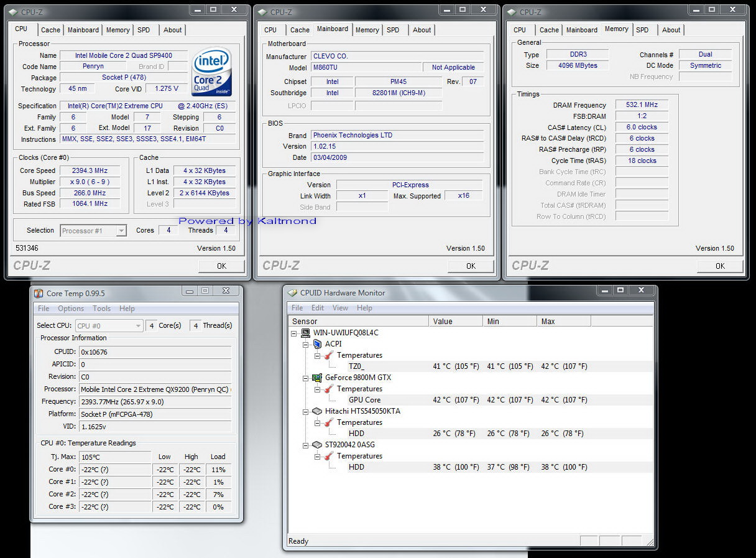Screen dimensions: 756x558
Task: Click the thermometer icon under ST920042 0ASG
Action: point(329,456)
